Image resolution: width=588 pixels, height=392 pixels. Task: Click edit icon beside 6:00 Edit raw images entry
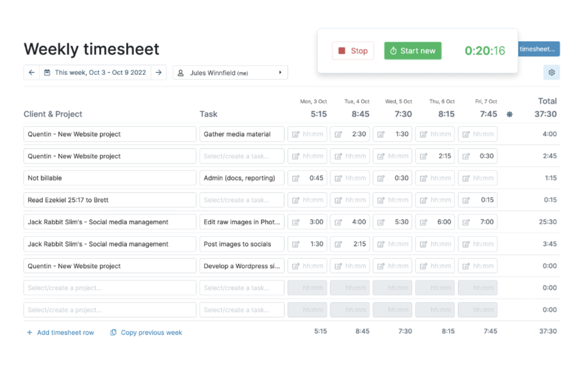[x=424, y=222]
